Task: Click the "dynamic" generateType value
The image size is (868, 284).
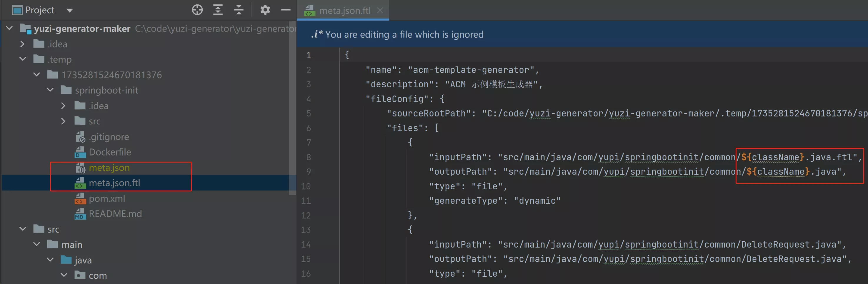Action: click(537, 201)
